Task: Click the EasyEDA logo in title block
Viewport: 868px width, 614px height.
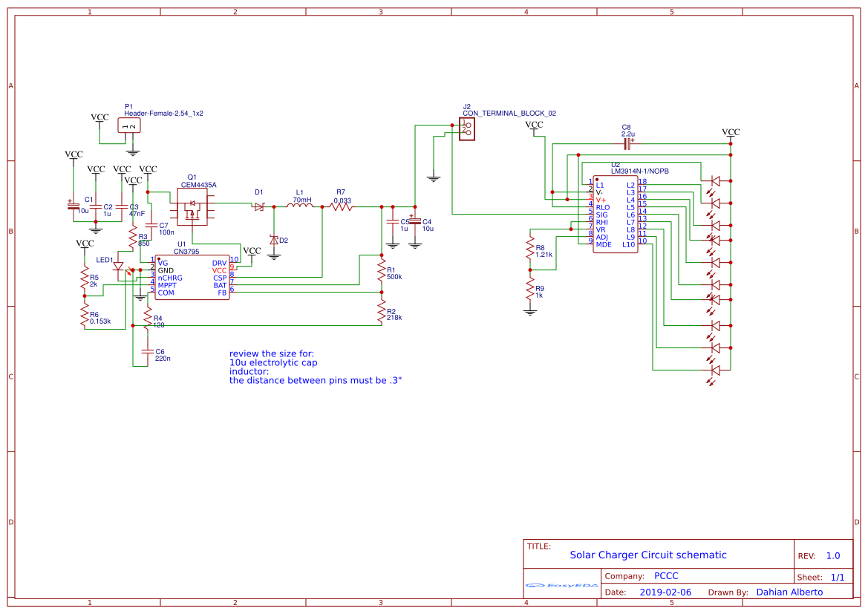Action: [x=561, y=585]
